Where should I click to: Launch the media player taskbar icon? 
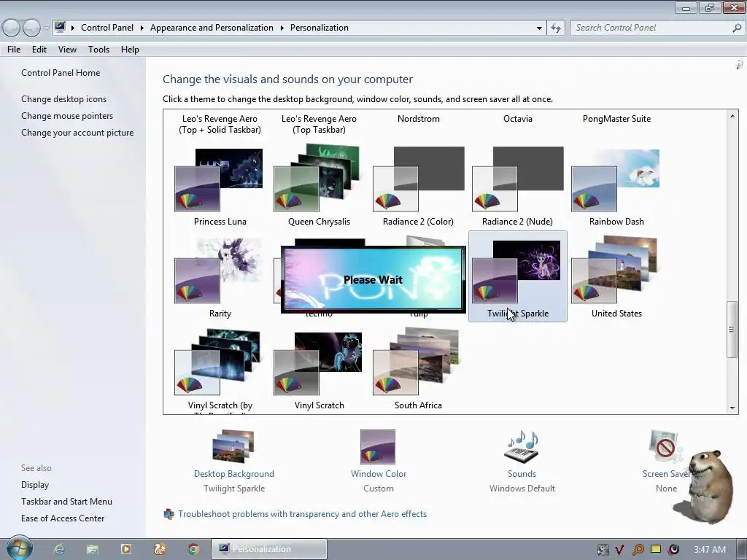click(x=125, y=549)
